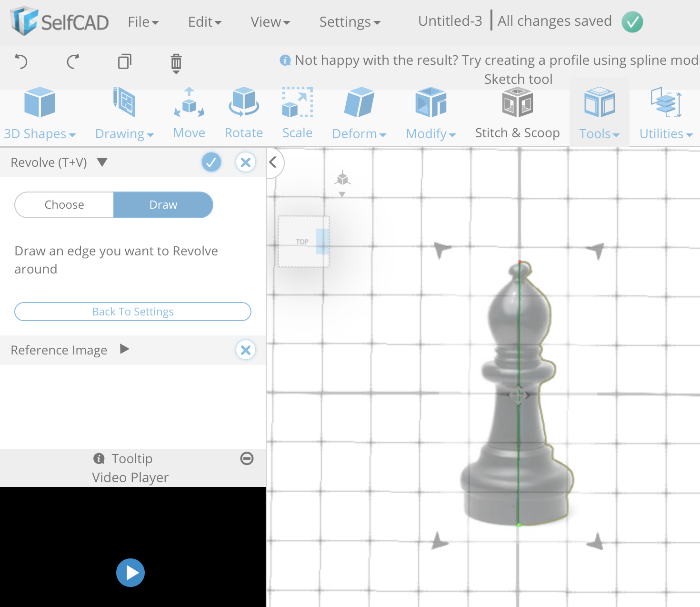Image resolution: width=700 pixels, height=607 pixels.
Task: Click the Untitled-3 project name
Action: pyautogui.click(x=450, y=21)
